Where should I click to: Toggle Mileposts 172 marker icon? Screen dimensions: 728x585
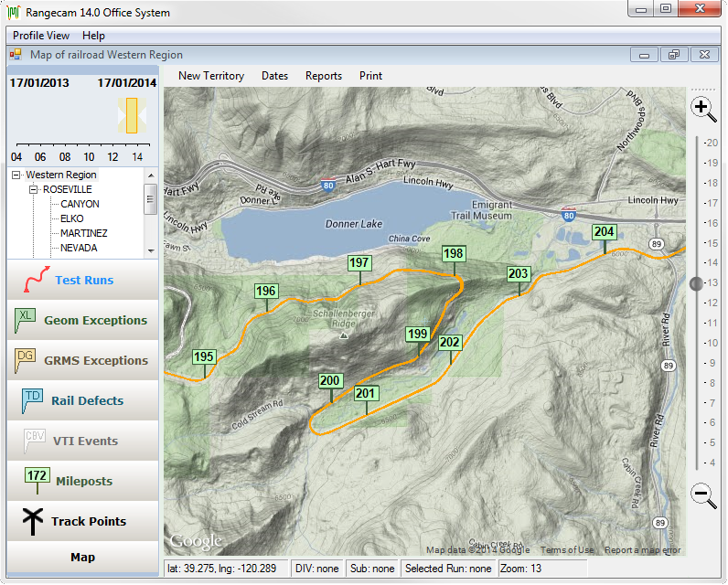click(x=37, y=480)
